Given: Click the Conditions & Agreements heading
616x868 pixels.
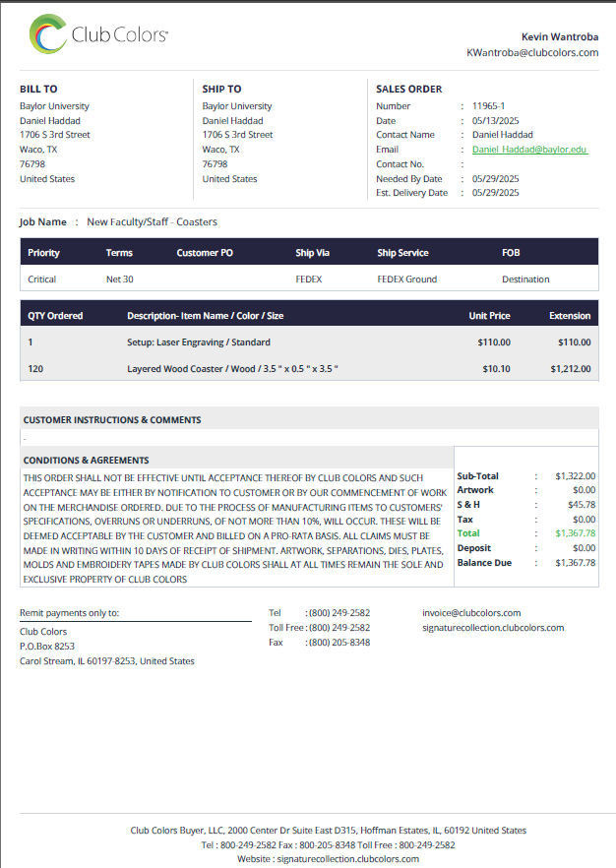Looking at the screenshot, I should (x=86, y=460).
